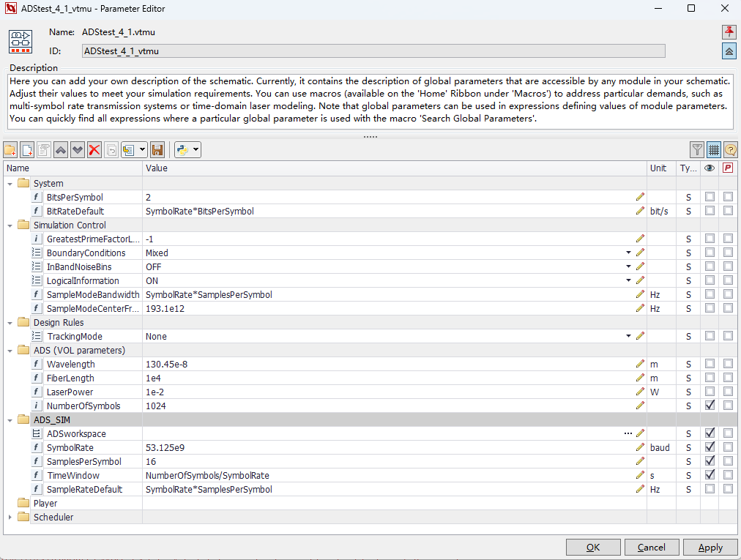Open the InBandNoiseBins dropdown
The width and height of the screenshot is (741, 560).
[628, 266]
